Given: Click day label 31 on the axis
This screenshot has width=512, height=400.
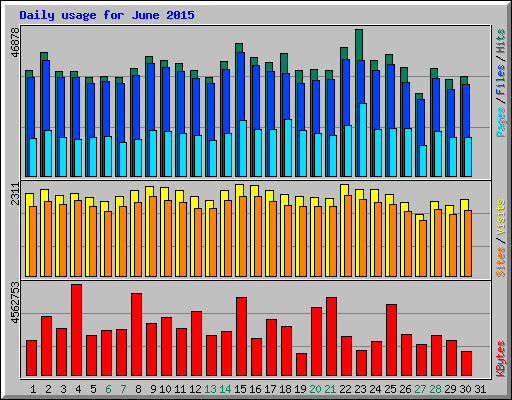Looking at the screenshot, I should coord(480,389).
